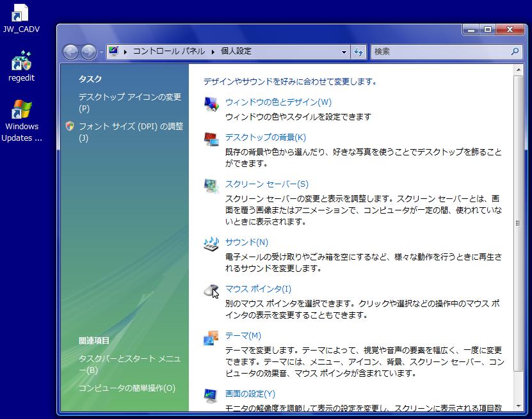The image size is (532, 419).
Task: Open recent pages dropdown beside Forward button
Action: click(x=101, y=52)
